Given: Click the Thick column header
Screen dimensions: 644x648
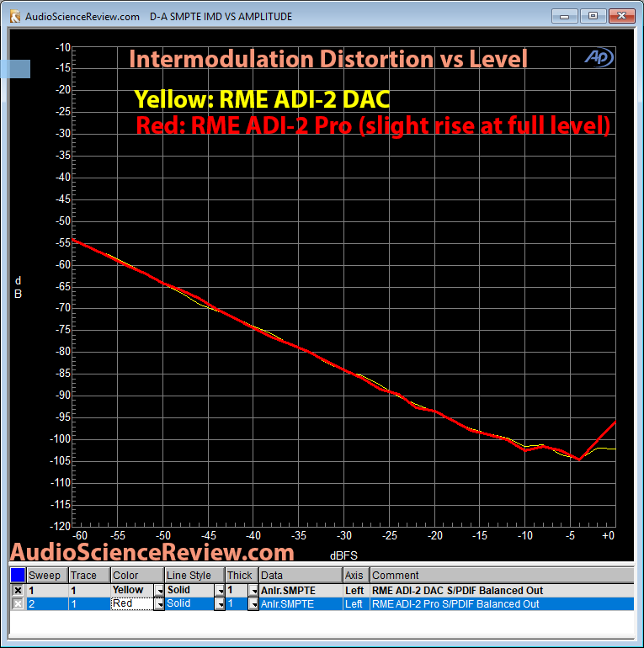Looking at the screenshot, I should coord(242,576).
